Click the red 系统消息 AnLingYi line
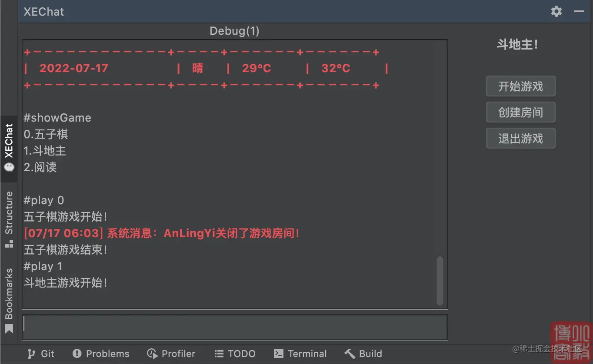 pyautogui.click(x=162, y=233)
